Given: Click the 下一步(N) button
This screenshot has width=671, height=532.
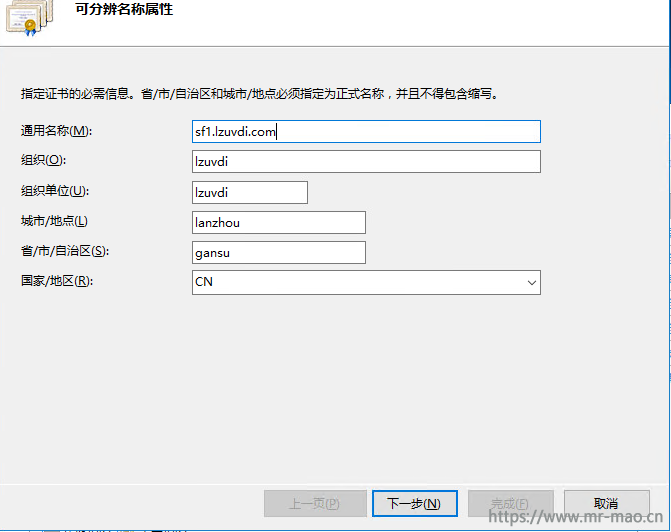Looking at the screenshot, I should [x=415, y=503].
